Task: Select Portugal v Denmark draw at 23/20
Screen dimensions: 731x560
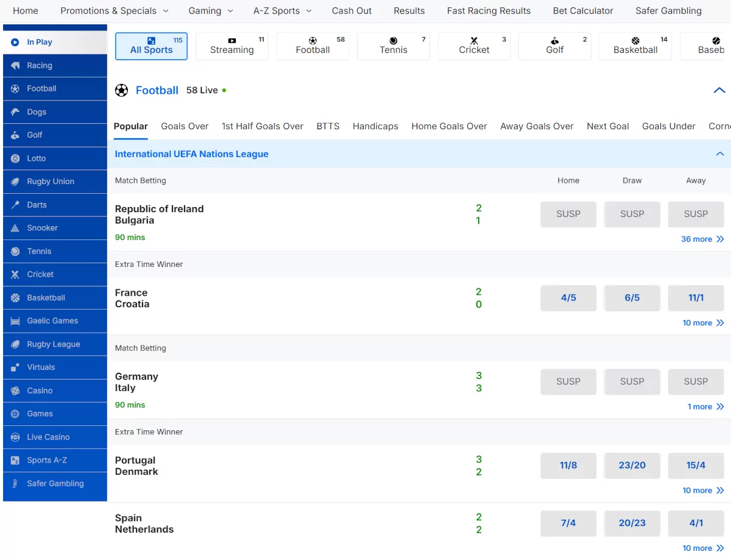Action: pyautogui.click(x=632, y=466)
